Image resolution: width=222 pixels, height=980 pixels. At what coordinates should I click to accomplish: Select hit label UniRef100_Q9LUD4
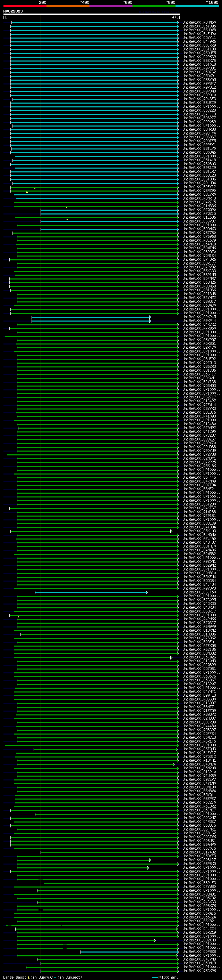tap(199, 183)
